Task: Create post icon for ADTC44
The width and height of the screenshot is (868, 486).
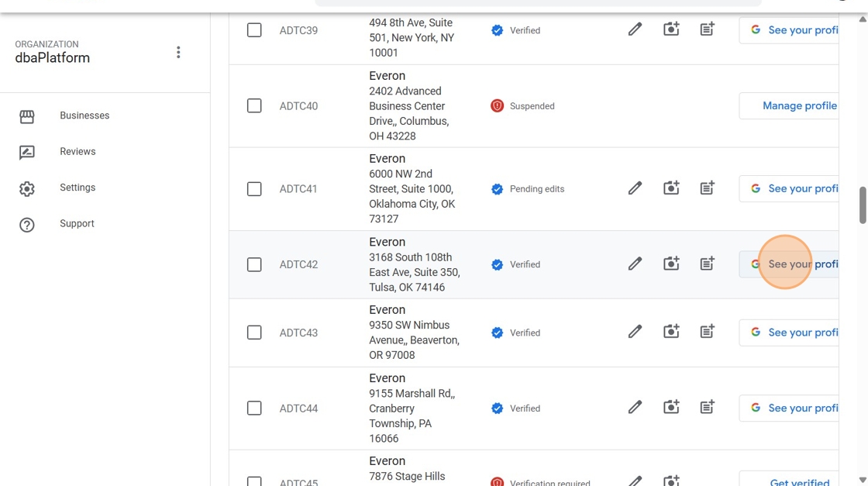Action: pyautogui.click(x=707, y=407)
